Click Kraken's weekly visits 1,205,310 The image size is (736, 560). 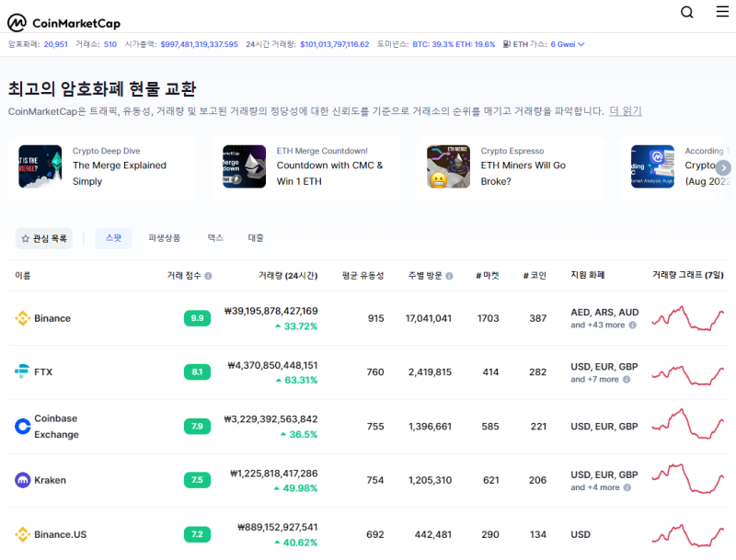pyautogui.click(x=430, y=480)
